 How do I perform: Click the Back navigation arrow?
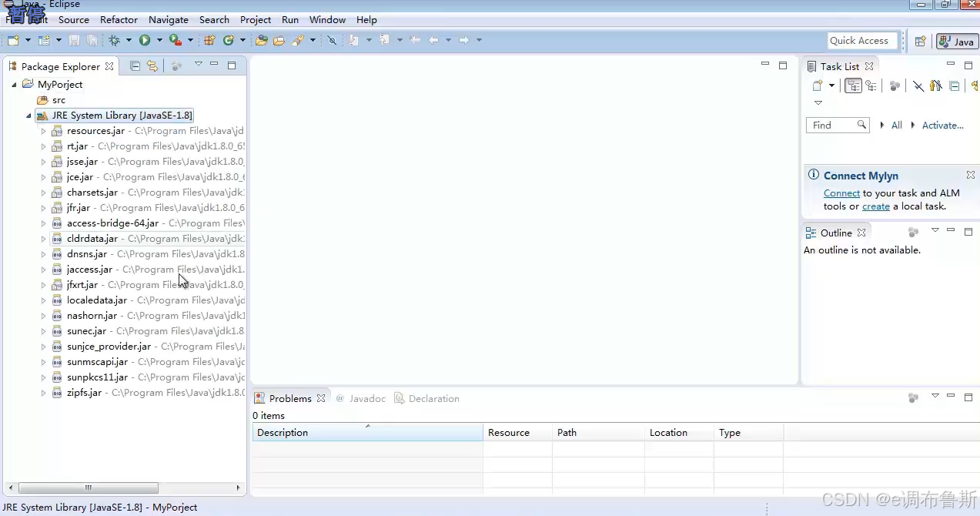tap(433, 40)
